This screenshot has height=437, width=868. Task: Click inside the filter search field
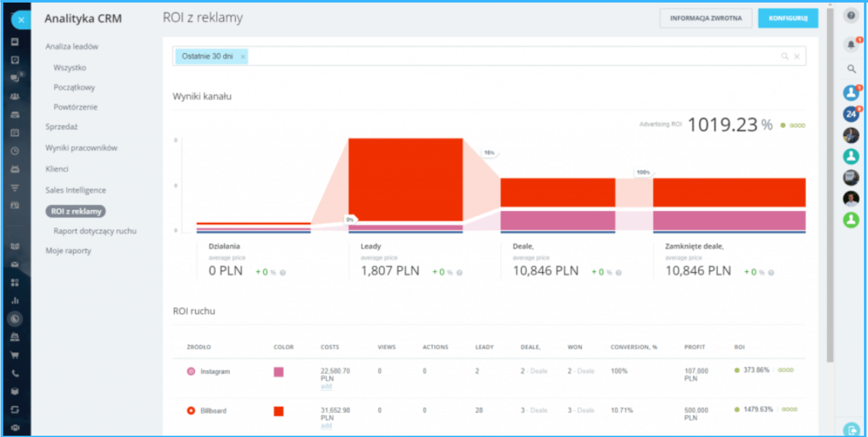tap(509, 56)
